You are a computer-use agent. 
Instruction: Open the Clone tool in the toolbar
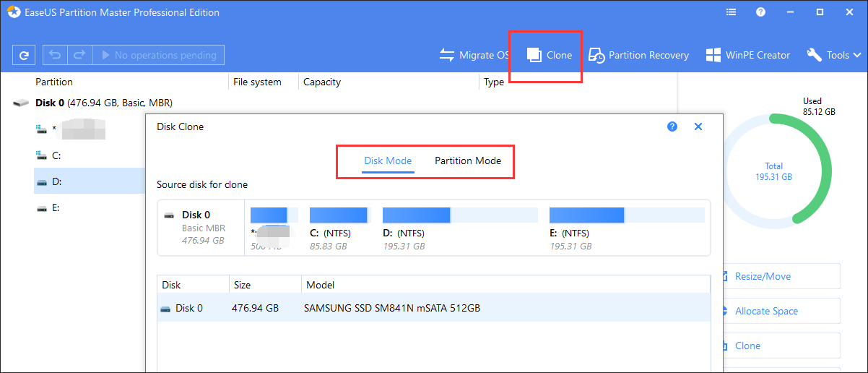[x=550, y=55]
